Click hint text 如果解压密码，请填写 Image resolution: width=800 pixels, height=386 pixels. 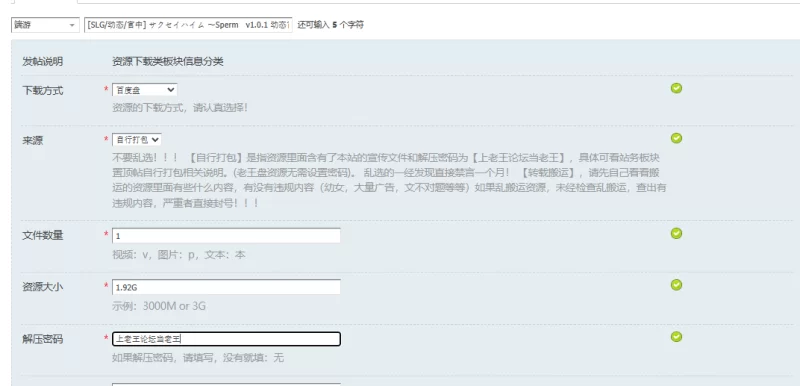coord(198,357)
